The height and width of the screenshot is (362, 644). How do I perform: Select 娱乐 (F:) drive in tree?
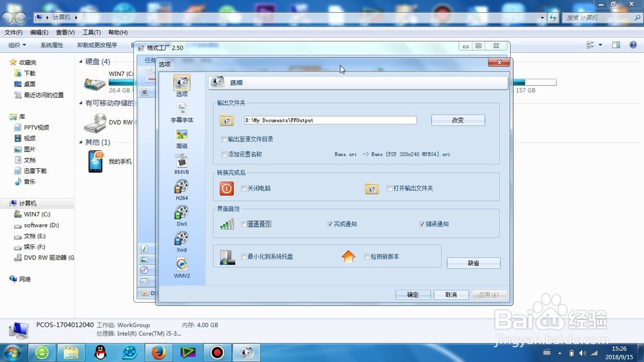click(30, 247)
